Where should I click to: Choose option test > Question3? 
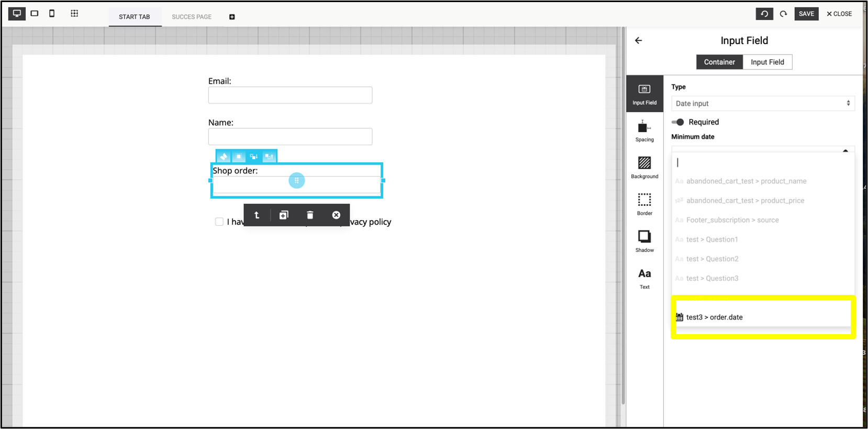click(x=763, y=278)
